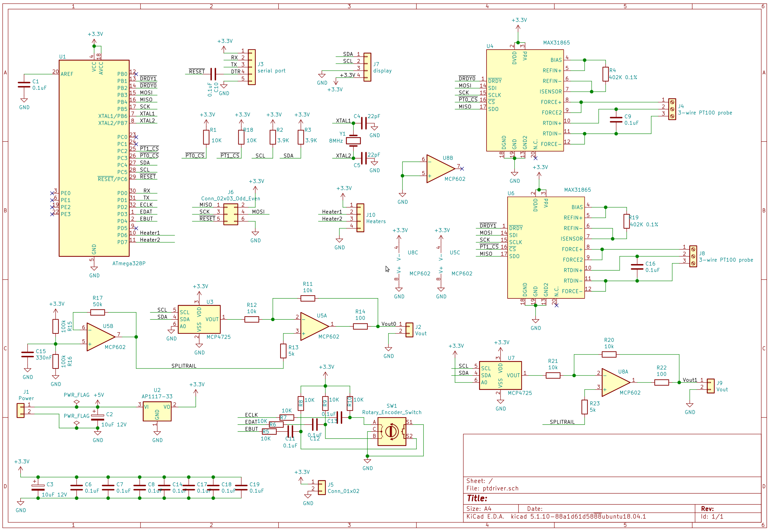Click capacitor C16 0.1uF symbol
770x532 pixels.
pos(637,267)
